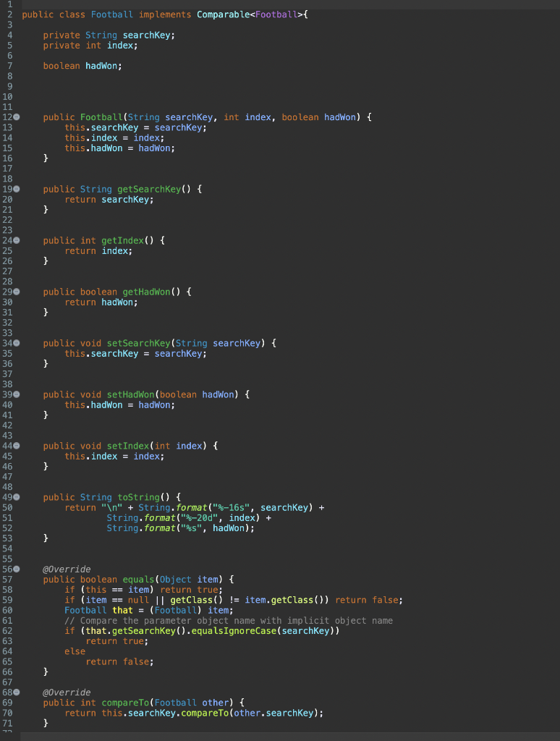Click the "%-16s" format string
Image resolution: width=560 pixels, height=741 pixels.
[x=231, y=507]
